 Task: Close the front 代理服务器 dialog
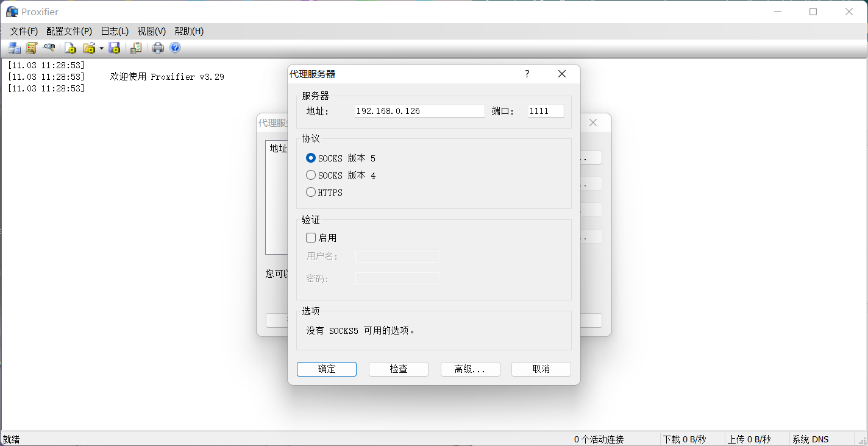[x=562, y=74]
